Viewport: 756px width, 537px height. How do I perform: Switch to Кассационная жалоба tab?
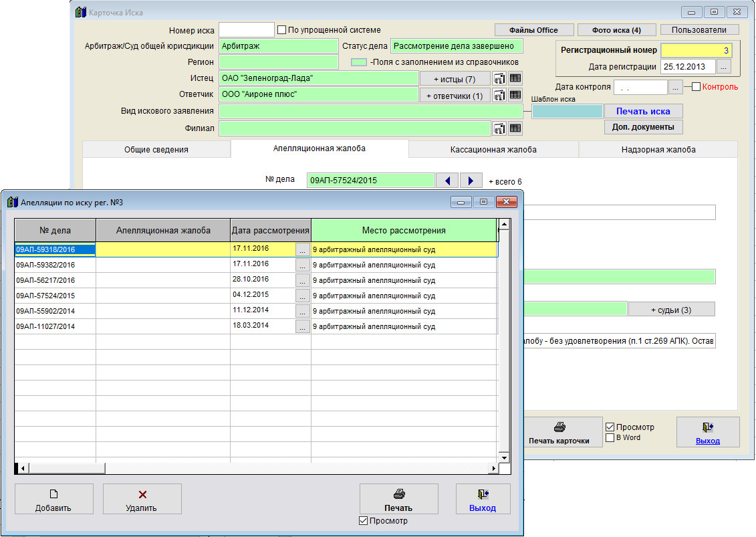pos(493,150)
